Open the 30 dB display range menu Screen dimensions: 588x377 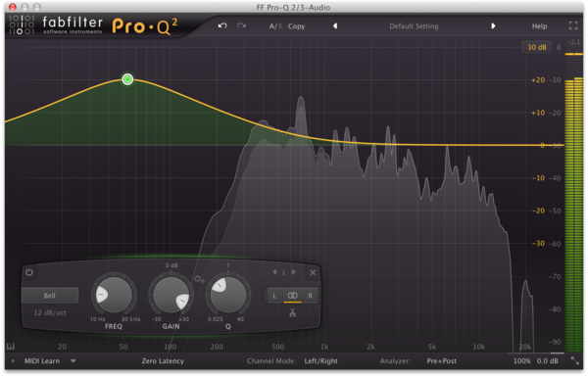[x=537, y=47]
